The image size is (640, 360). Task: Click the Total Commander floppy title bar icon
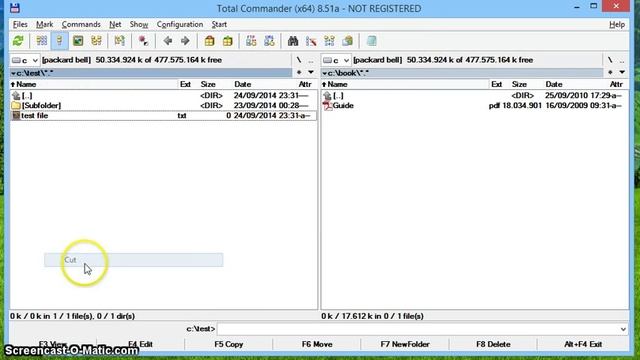point(15,8)
